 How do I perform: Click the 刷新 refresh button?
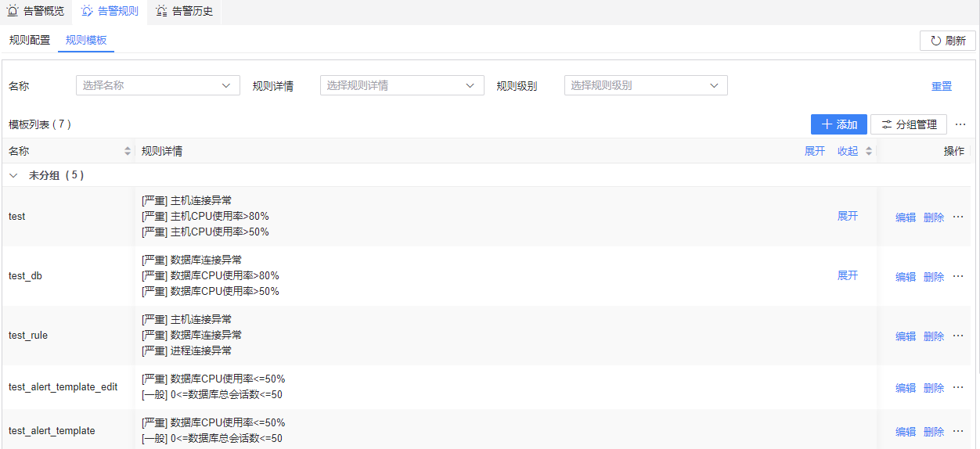947,41
